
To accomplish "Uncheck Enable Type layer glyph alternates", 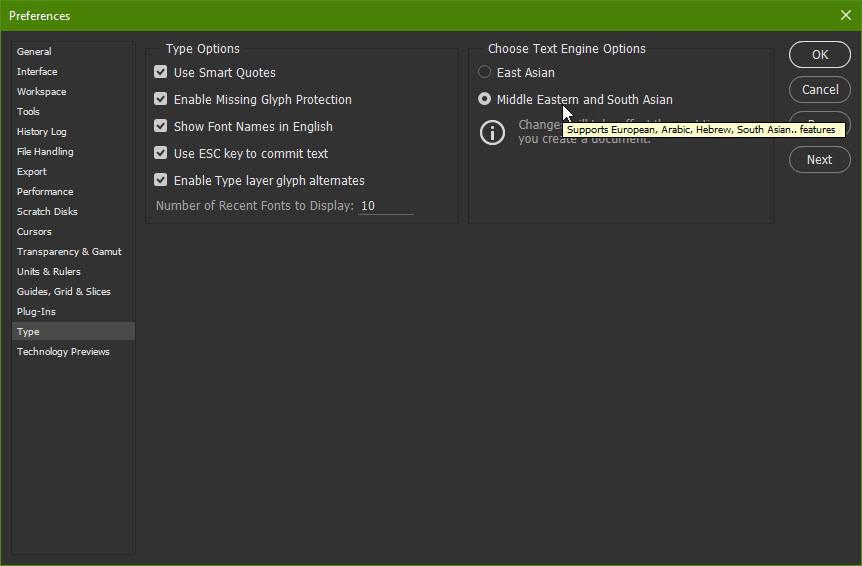I will pyautogui.click(x=161, y=180).
